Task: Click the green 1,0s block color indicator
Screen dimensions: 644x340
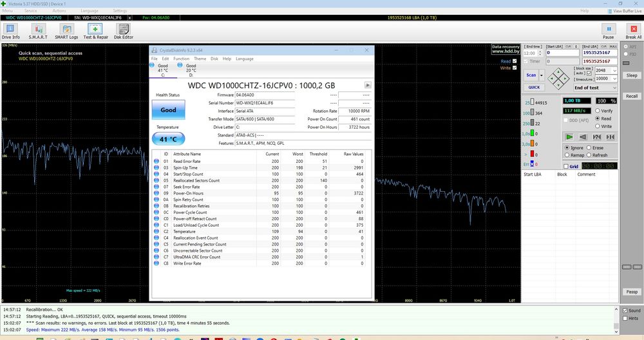Action: [x=533, y=133]
